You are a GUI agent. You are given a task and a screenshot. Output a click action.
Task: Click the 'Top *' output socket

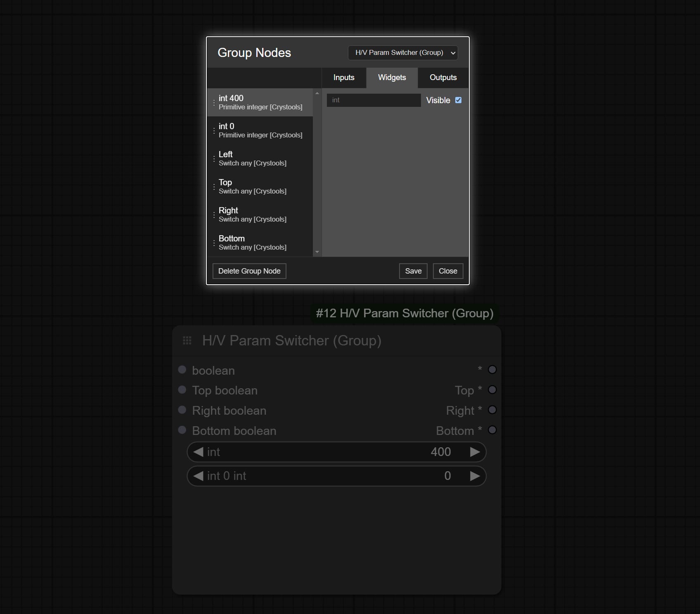pos(492,390)
